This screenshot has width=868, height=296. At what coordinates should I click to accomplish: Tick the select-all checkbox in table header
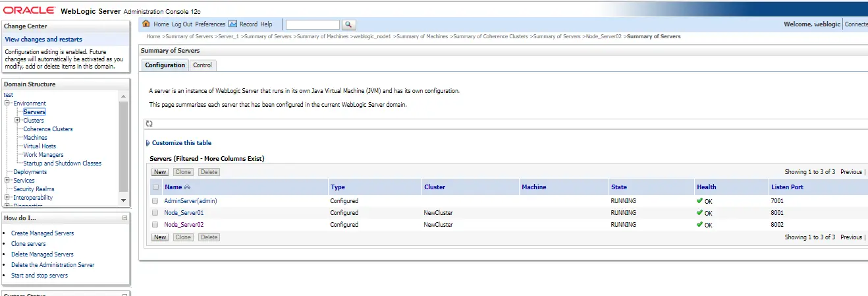pos(155,187)
